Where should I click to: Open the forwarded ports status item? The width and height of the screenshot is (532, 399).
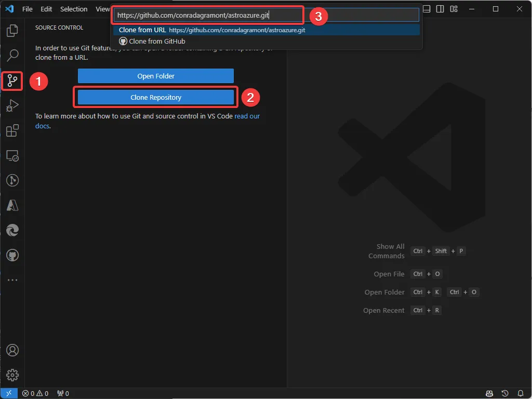click(63, 394)
